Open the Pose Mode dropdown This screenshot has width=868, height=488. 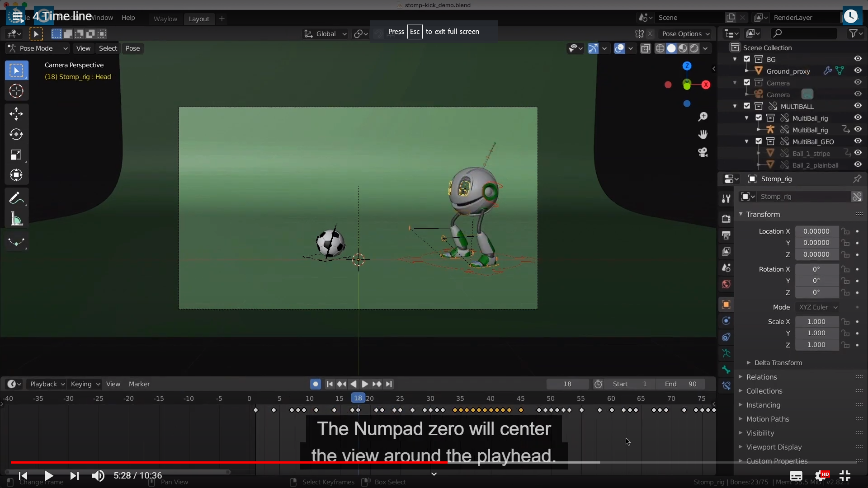38,48
